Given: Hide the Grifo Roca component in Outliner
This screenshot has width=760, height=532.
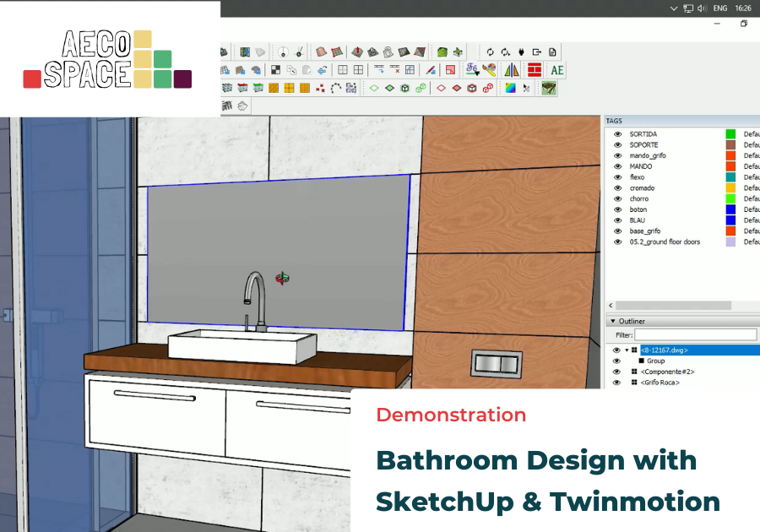Looking at the screenshot, I should tap(617, 383).
